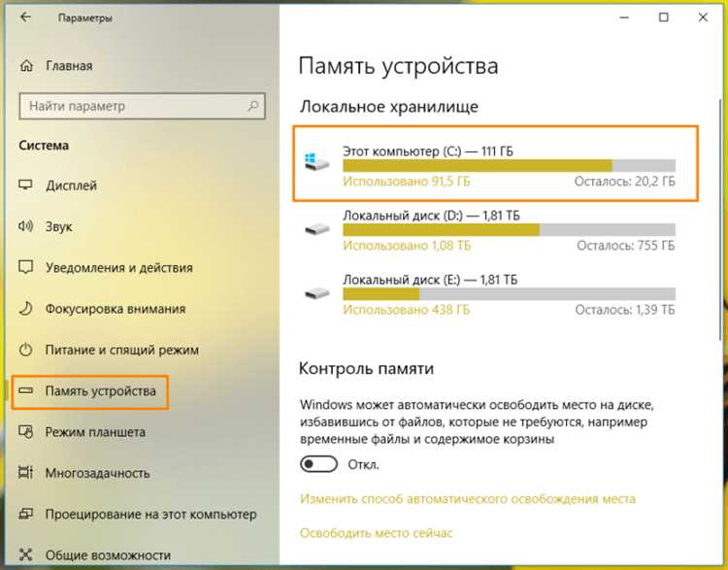Image resolution: width=728 pixels, height=570 pixels.
Task: Click Осталось: 1,39 ТБ text
Action: click(x=625, y=310)
